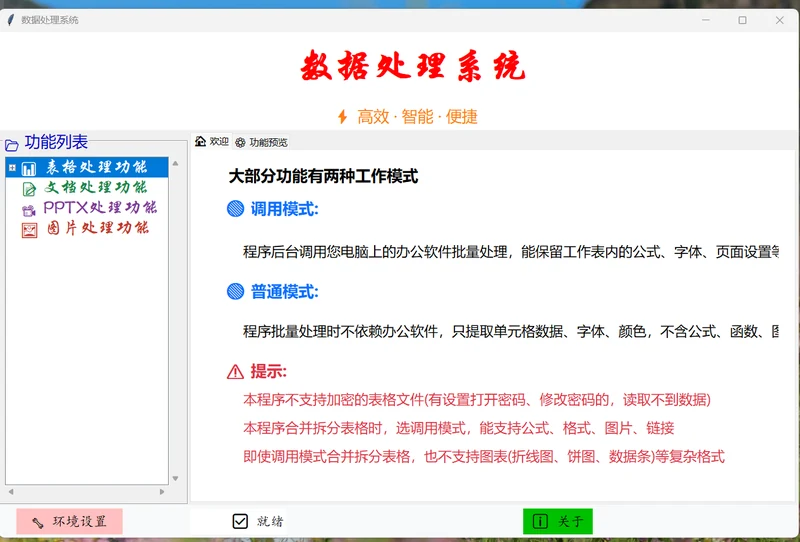Click the 大部分功能有两种工作模式 heading
Image resolution: width=800 pixels, height=542 pixels.
[323, 177]
